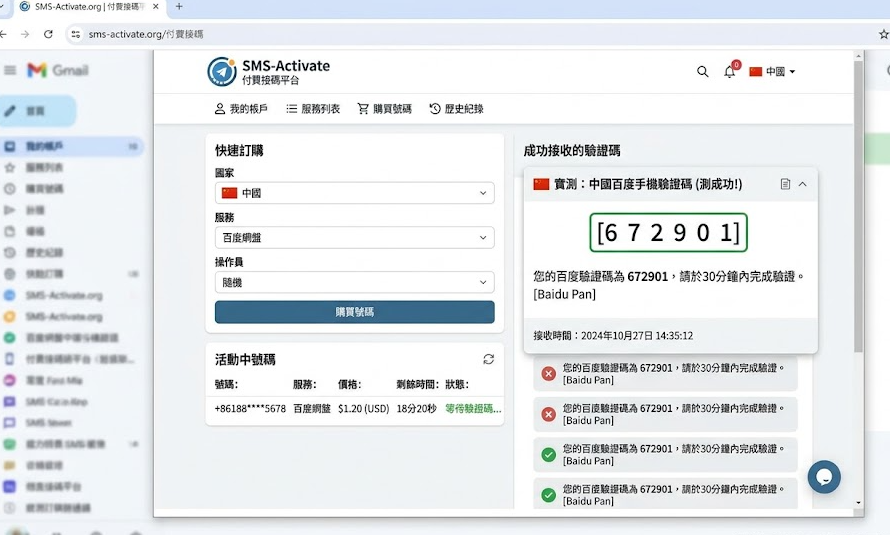Open 購買號碼 in the navigation bar

pyautogui.click(x=384, y=109)
